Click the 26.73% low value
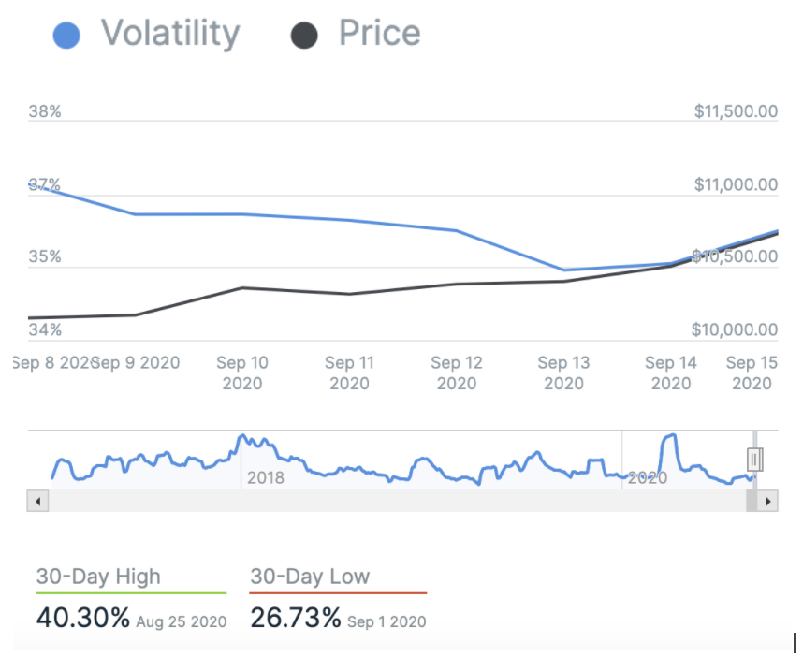This screenshot has width=803, height=672. point(296,619)
